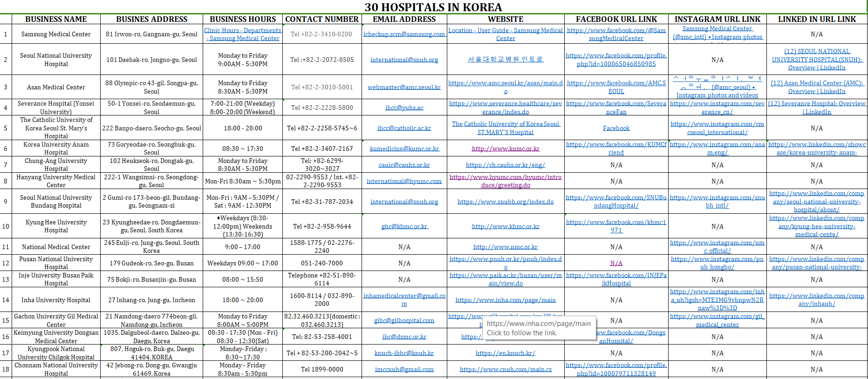
Task: Open the Facebook profile link ending in 100065046850985
Action: click(616, 60)
